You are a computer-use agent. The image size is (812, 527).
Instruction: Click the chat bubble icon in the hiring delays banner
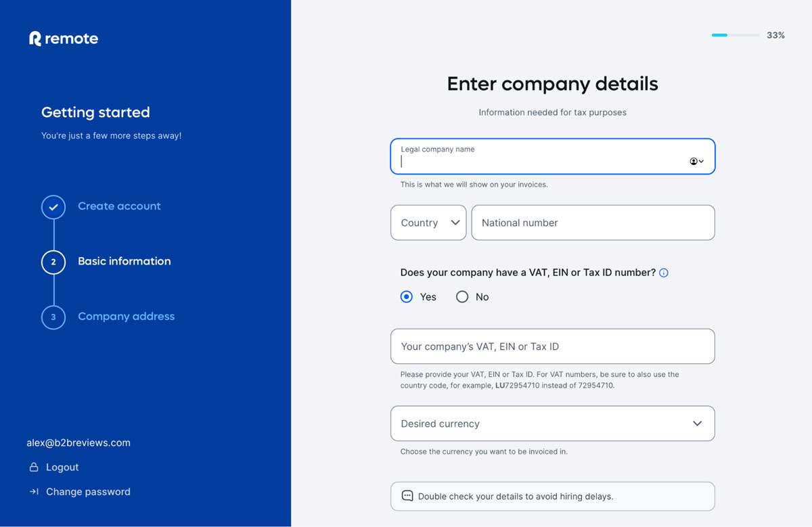(406, 496)
